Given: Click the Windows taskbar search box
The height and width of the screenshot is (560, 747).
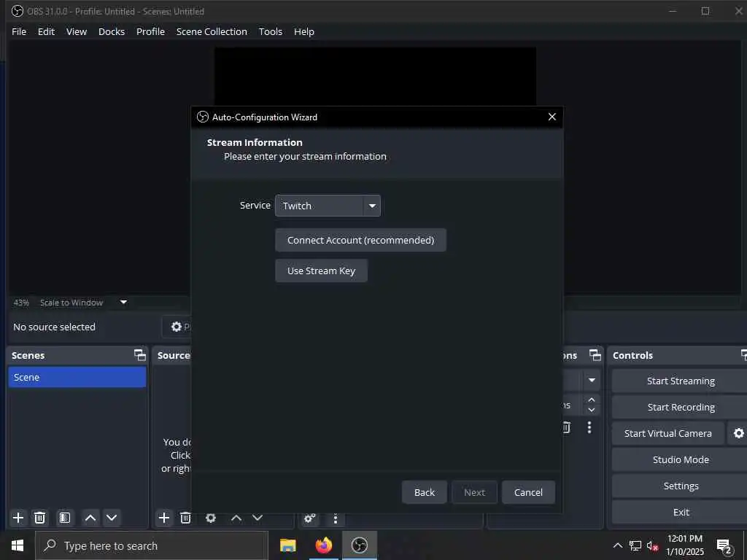Looking at the screenshot, I should click(152, 545).
